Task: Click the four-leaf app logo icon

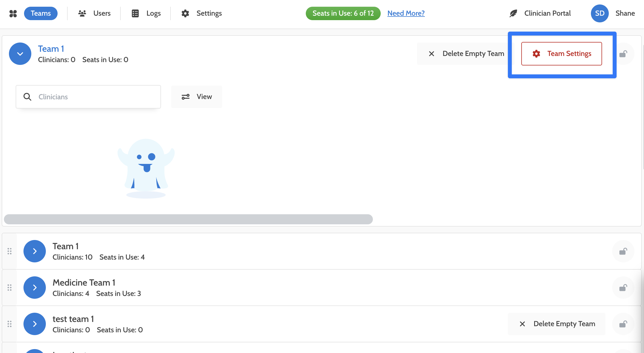Action: coord(13,13)
